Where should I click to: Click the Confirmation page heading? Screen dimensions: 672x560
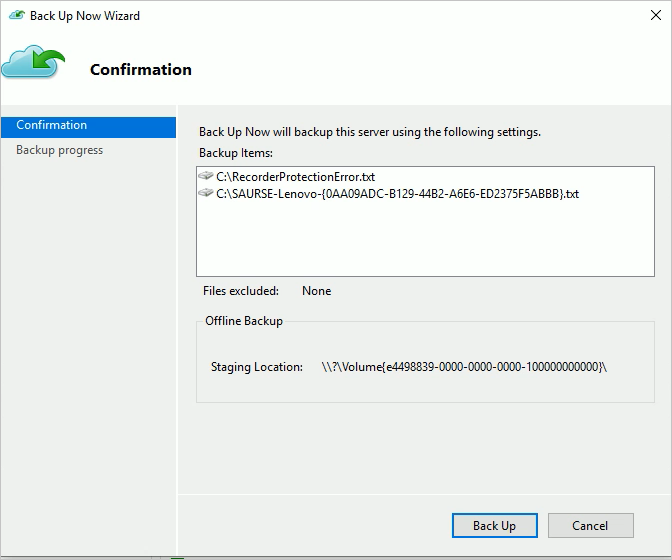pos(141,69)
